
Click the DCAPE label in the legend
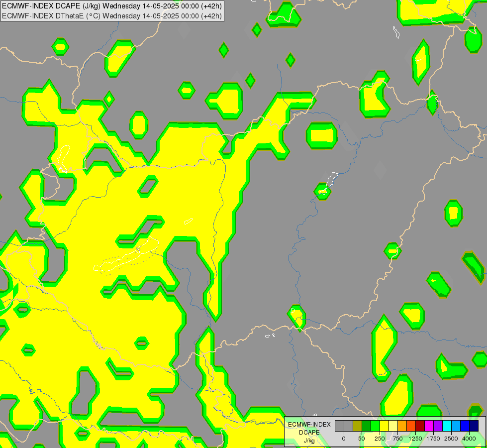[309, 433]
